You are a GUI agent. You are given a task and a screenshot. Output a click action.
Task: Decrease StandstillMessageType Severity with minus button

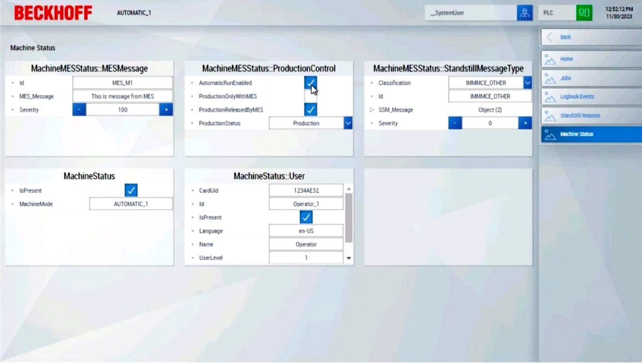pyautogui.click(x=455, y=123)
